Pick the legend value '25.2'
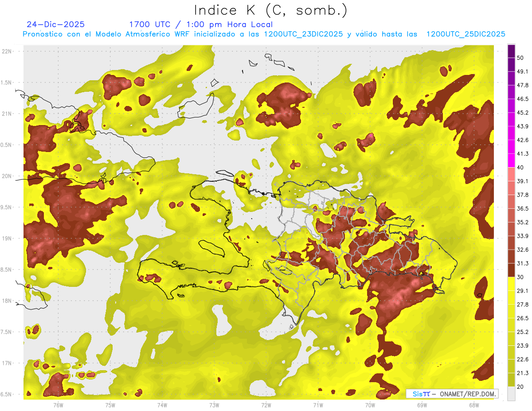 [x=523, y=332]
